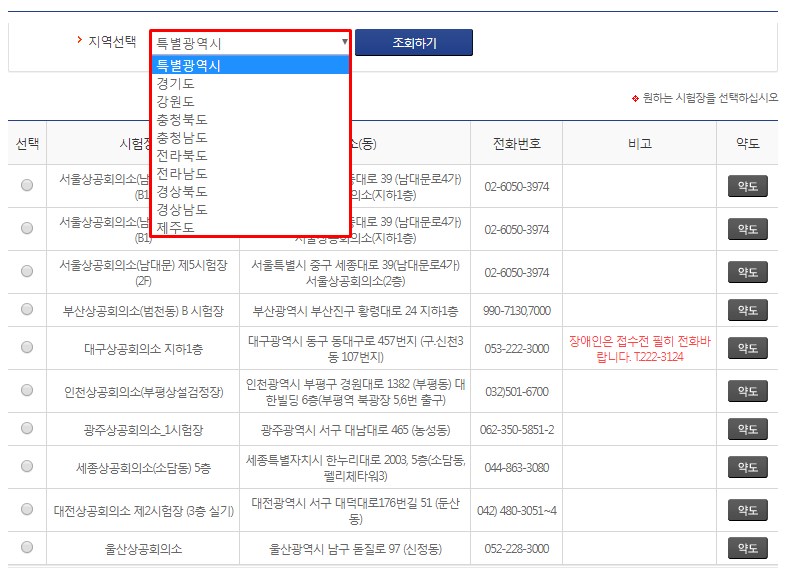Click the 대구상공회의소 지하1층 name cell
Image resolution: width=789 pixels, height=572 pixels.
[143, 349]
